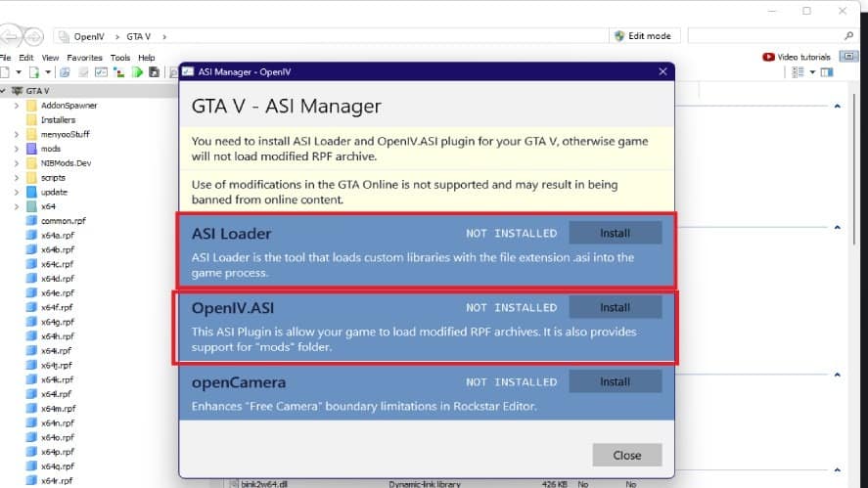Click the purple mods folder icon
868x488 pixels.
pos(31,149)
